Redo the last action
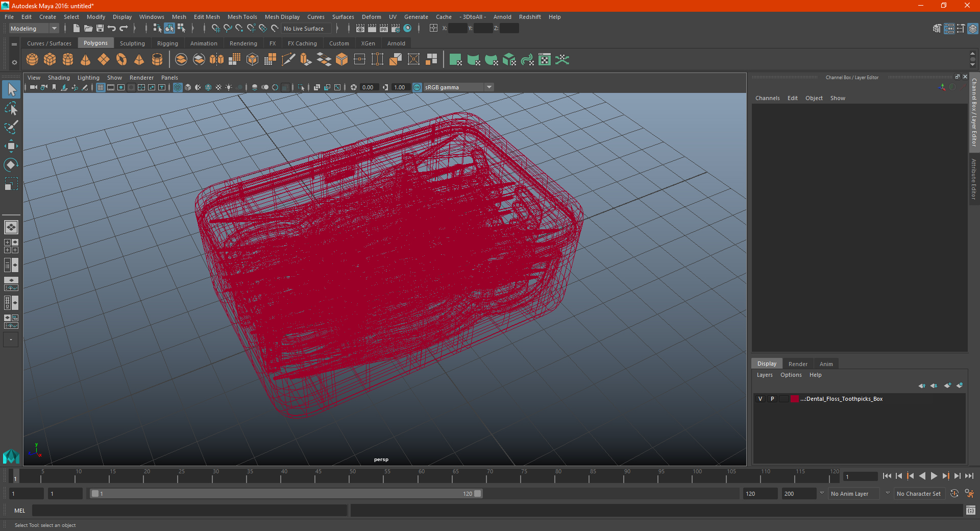This screenshot has height=531, width=980. (x=124, y=29)
